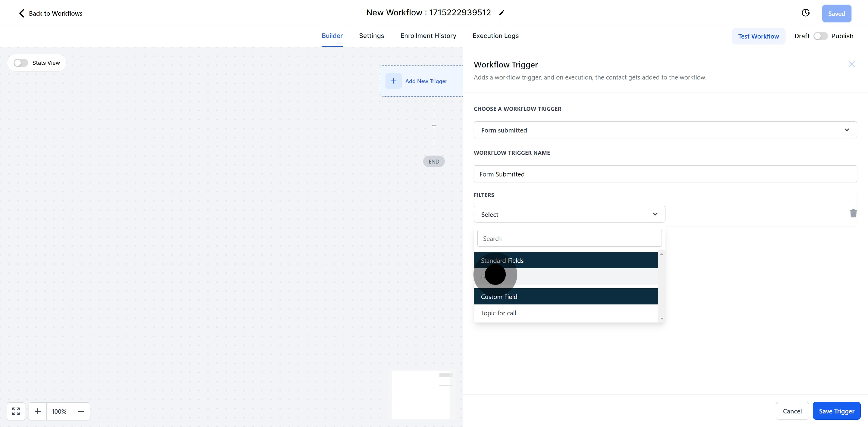Zoom in using the plus icon
Viewport: 868px width, 427px height.
point(37,411)
